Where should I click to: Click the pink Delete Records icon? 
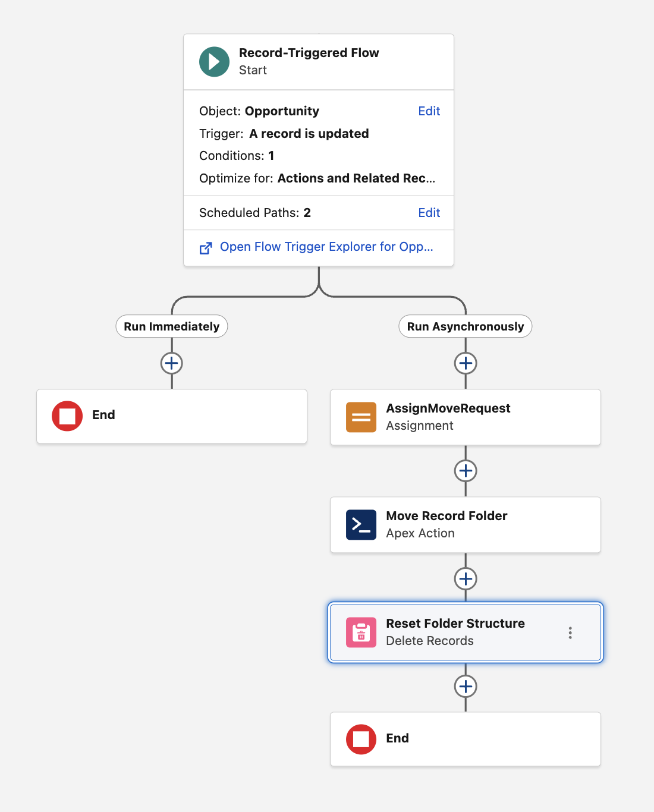coord(361,632)
